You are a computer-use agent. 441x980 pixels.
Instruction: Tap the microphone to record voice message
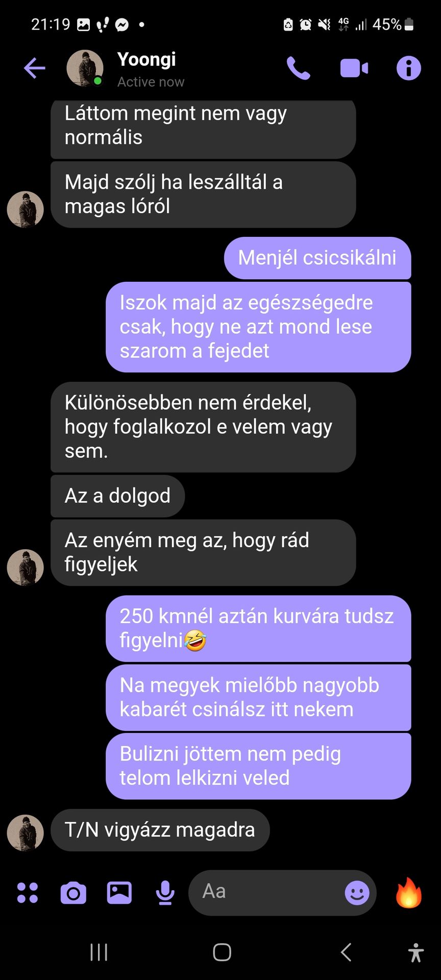click(x=165, y=893)
